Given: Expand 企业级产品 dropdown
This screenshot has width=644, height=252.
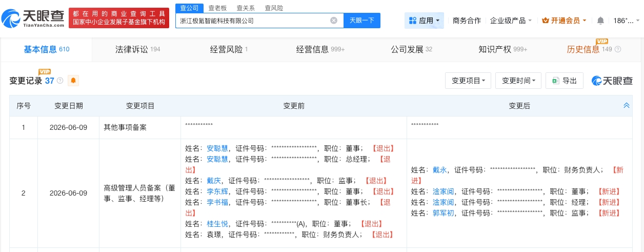Looking at the screenshot, I should [511, 21].
